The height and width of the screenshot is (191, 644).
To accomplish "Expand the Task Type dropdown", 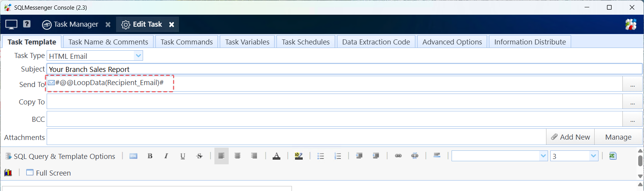I will [138, 56].
